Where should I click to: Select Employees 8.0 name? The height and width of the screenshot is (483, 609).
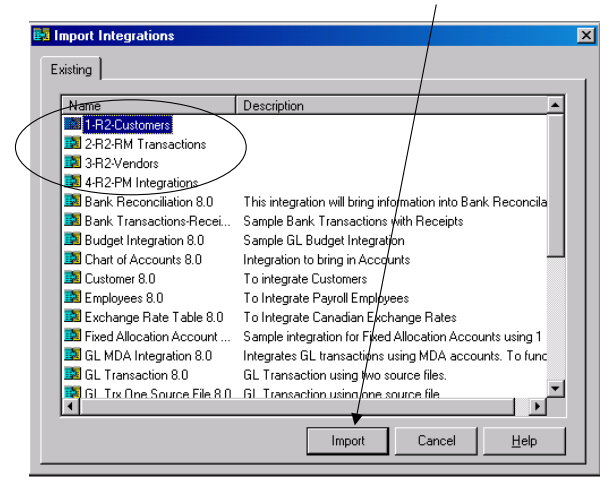[124, 298]
